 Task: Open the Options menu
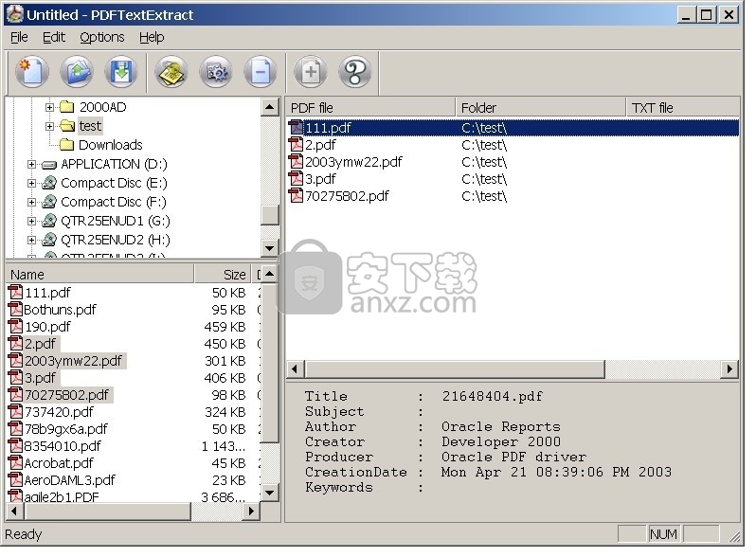102,37
